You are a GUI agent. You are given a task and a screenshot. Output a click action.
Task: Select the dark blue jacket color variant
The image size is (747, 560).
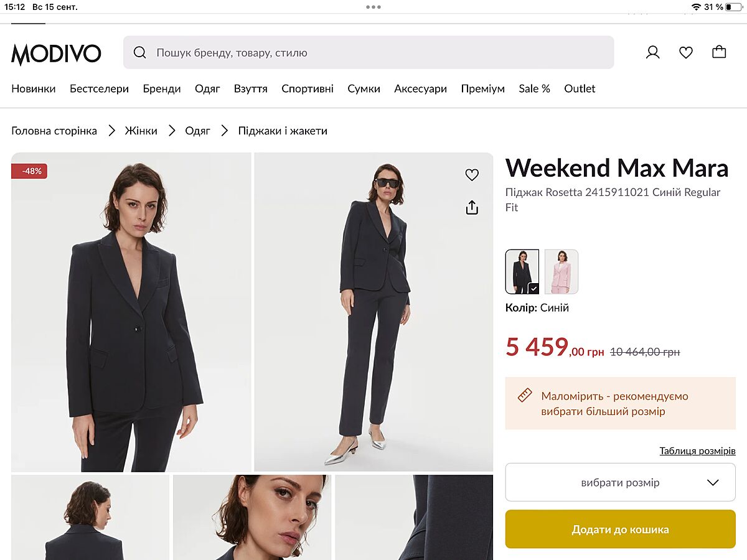(x=522, y=271)
